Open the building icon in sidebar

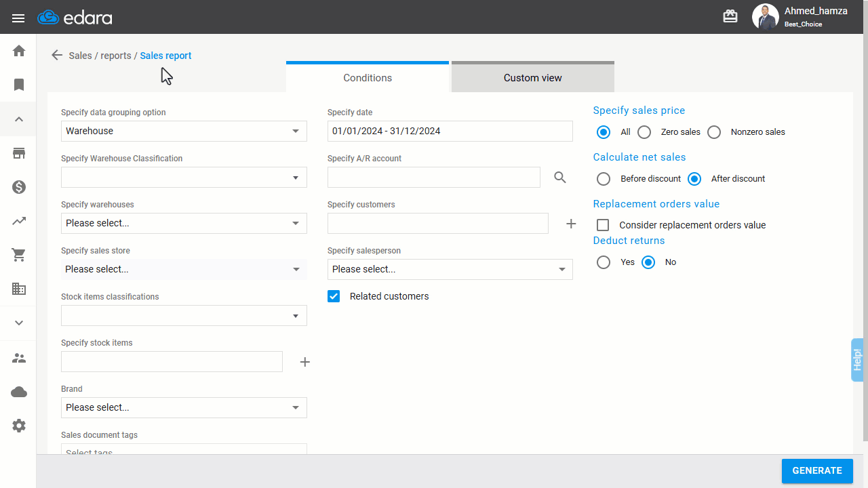[19, 289]
